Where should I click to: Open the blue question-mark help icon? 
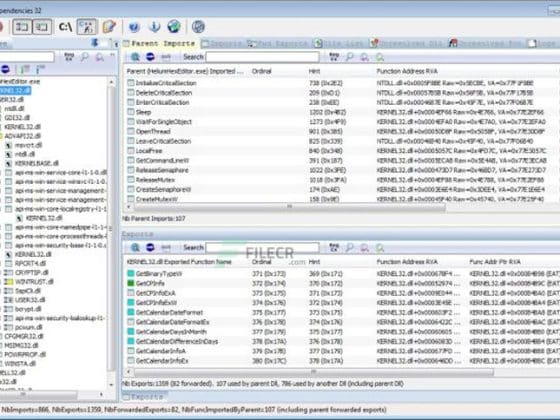(134, 27)
